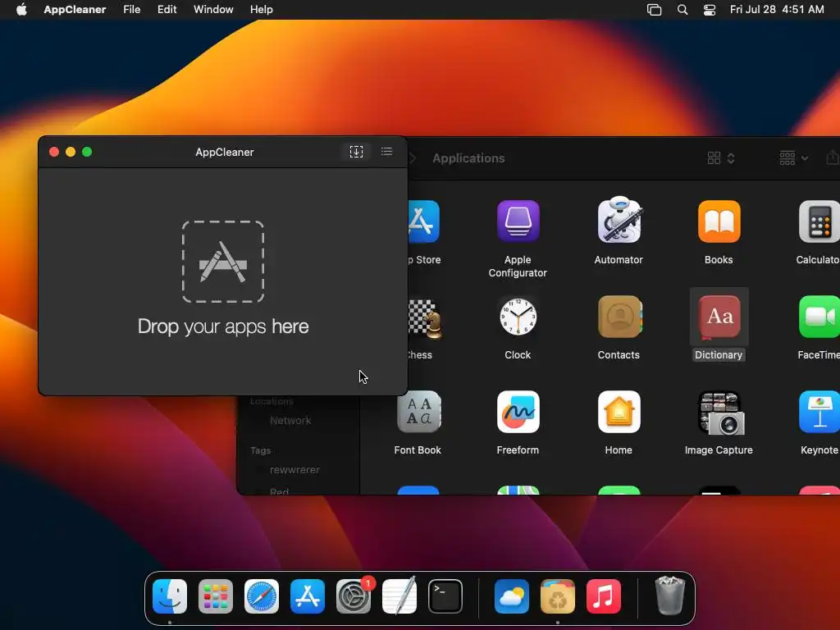This screenshot has width=840, height=630.
Task: Select the Chess app in Finder
Action: [426, 319]
